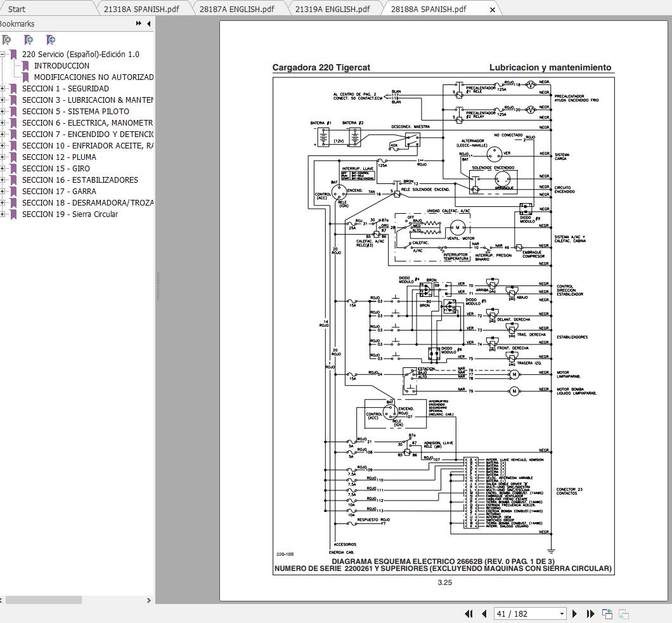The image size is (672, 623).
Task: Jump to the first page
Action: (469, 613)
